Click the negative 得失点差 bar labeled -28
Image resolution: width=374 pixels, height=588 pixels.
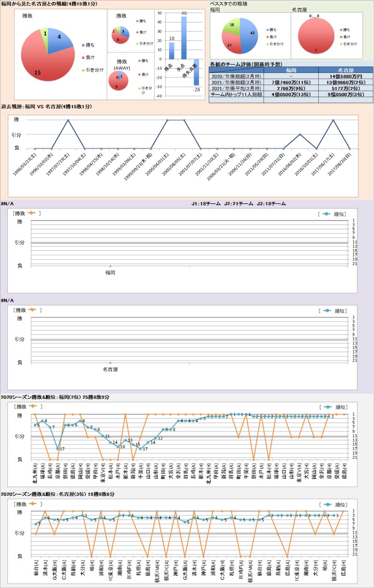(x=196, y=72)
